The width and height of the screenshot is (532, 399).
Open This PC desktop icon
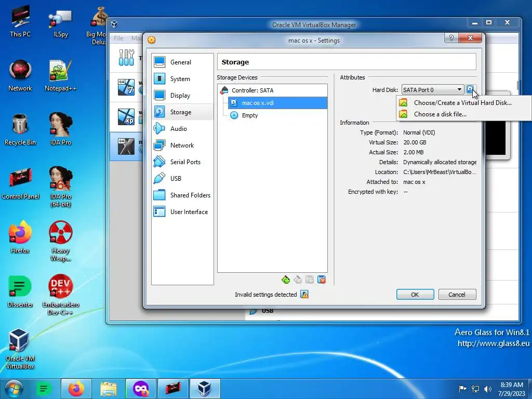point(20,21)
